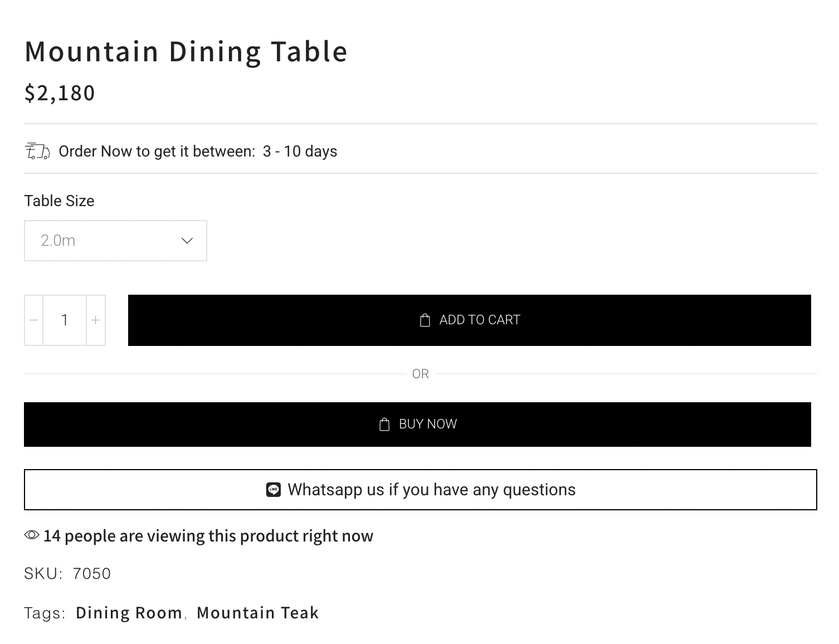Increase quantity with the plus button
Image resolution: width=839 pixels, height=644 pixels.
(96, 320)
